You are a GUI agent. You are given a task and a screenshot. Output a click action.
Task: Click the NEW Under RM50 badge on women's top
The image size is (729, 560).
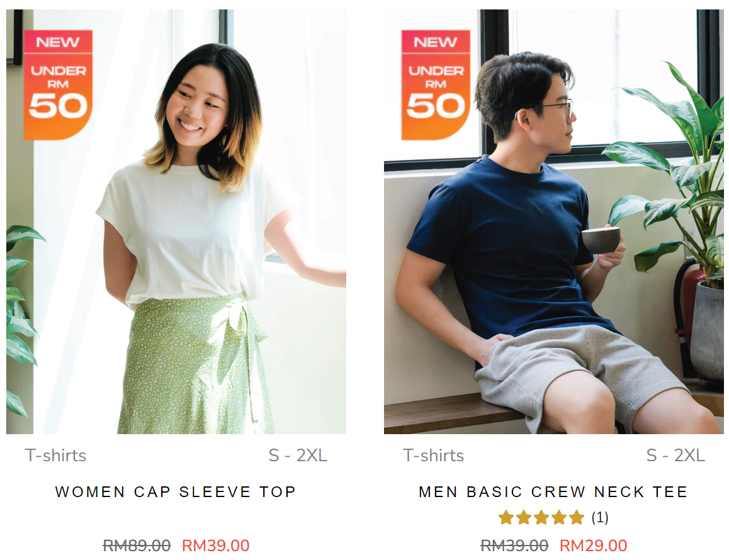(58, 85)
